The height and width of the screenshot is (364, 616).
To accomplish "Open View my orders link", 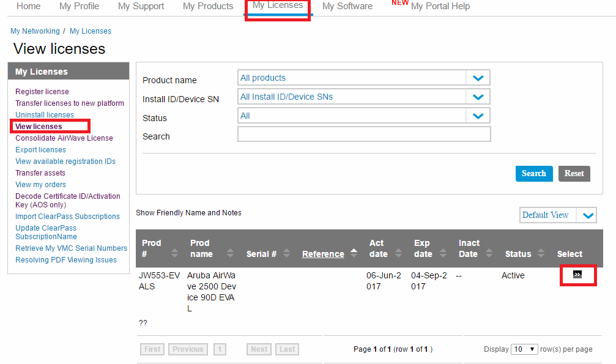I will click(x=40, y=185).
